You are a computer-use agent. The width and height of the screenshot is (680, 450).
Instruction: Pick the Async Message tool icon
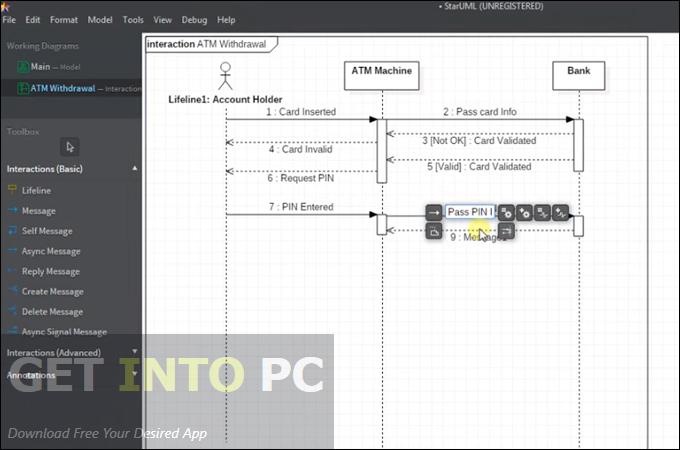click(x=12, y=250)
